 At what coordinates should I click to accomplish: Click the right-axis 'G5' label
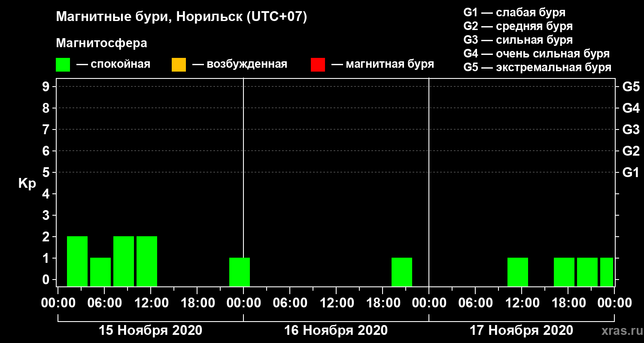631,87
